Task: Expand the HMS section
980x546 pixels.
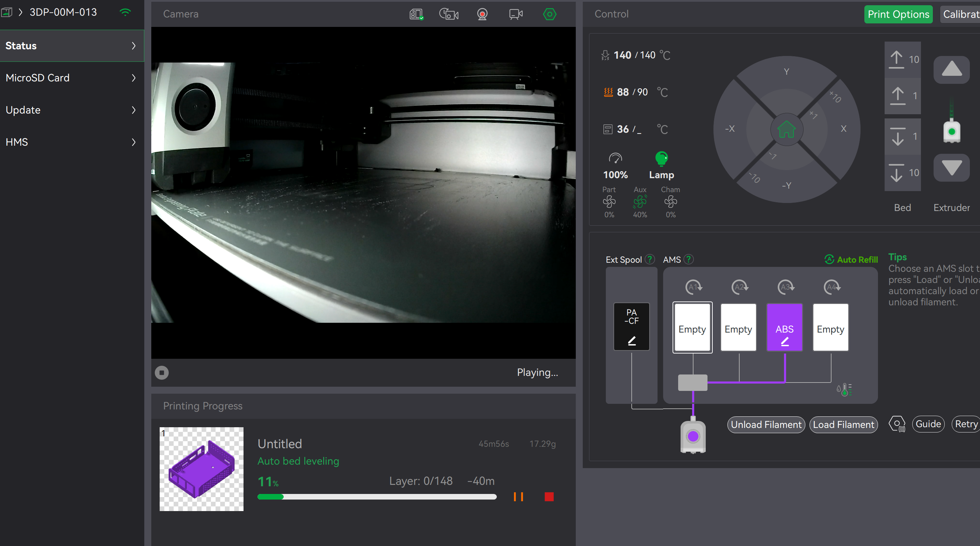Action: click(x=72, y=142)
